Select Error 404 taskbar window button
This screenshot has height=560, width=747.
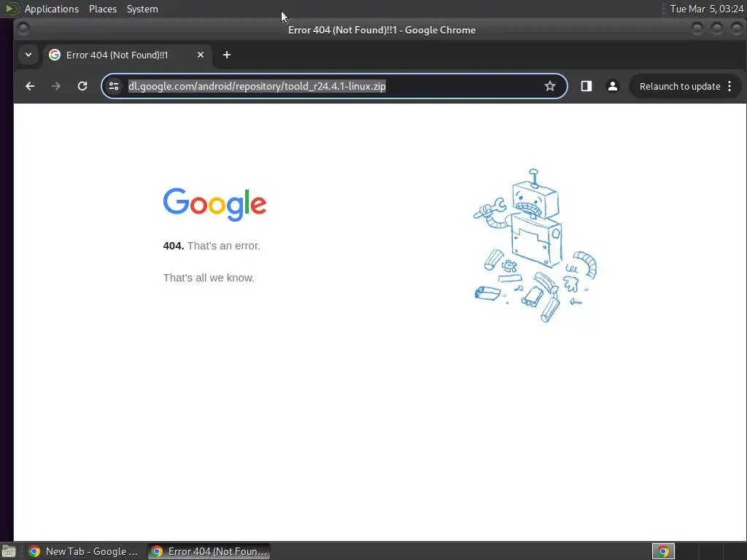(x=209, y=551)
